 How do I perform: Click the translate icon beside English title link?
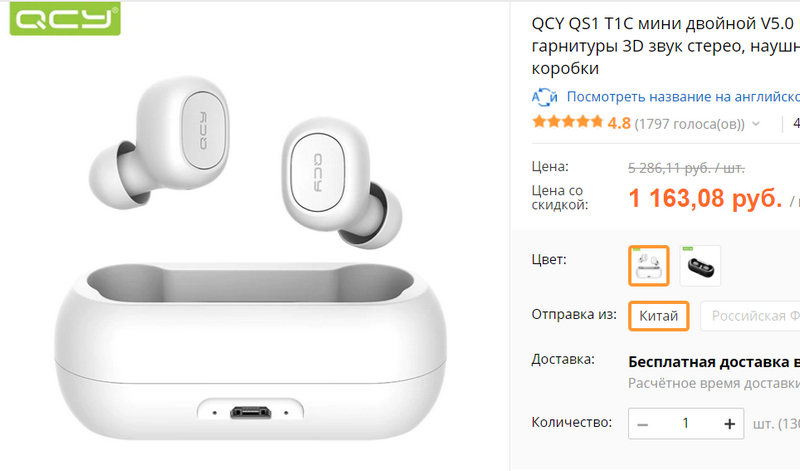pos(544,97)
